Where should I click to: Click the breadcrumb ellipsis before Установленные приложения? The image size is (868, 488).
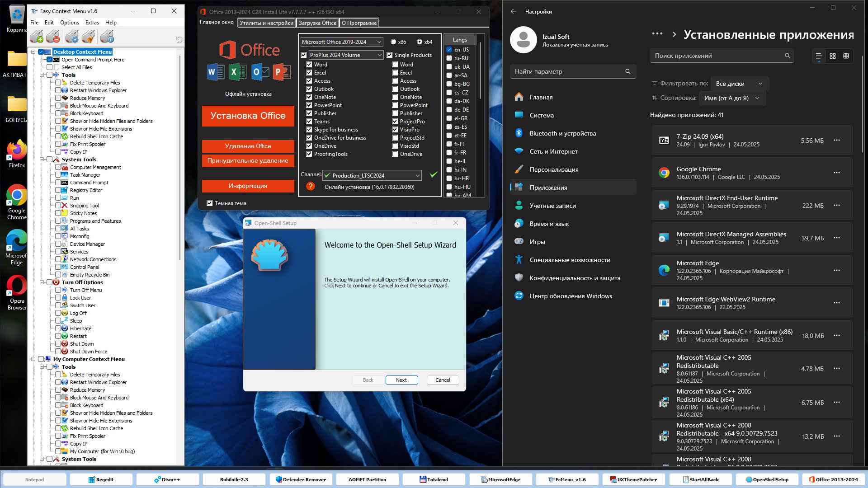click(x=657, y=34)
